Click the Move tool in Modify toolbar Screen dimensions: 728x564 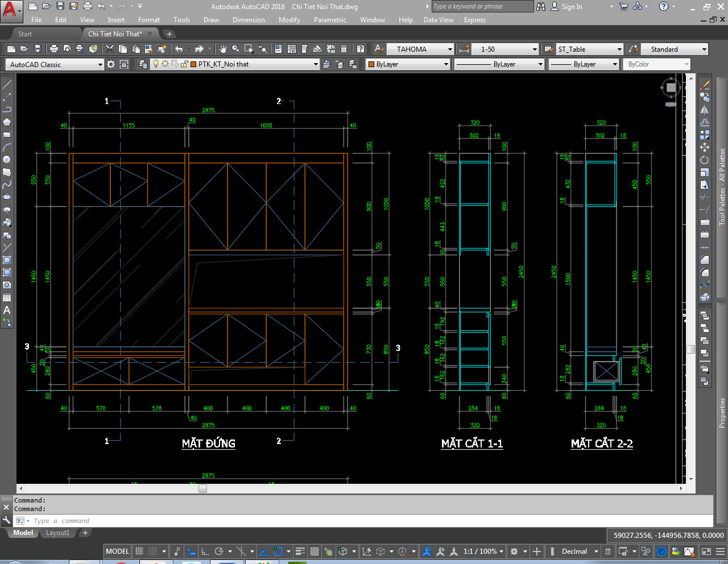(x=705, y=147)
